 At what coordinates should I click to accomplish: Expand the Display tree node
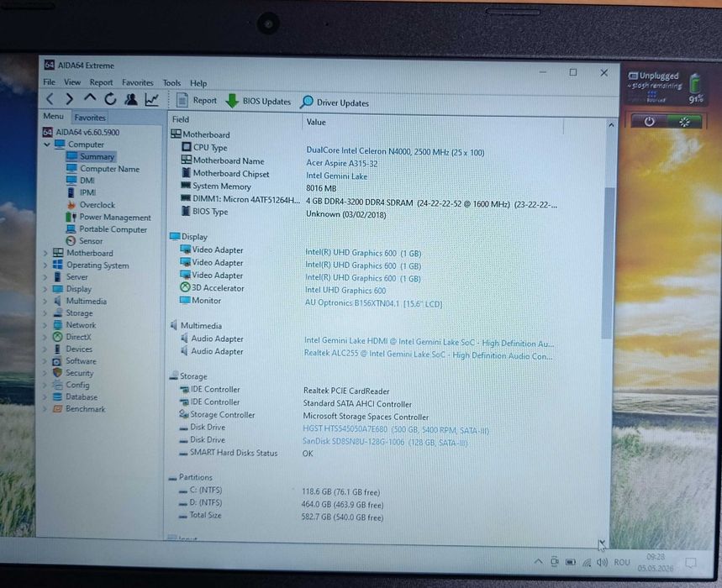45,289
